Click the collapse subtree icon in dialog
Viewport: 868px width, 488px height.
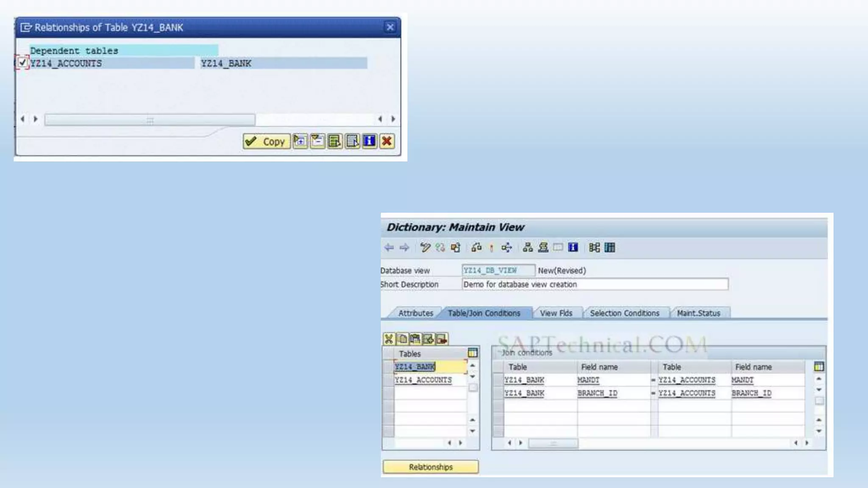[317, 141]
